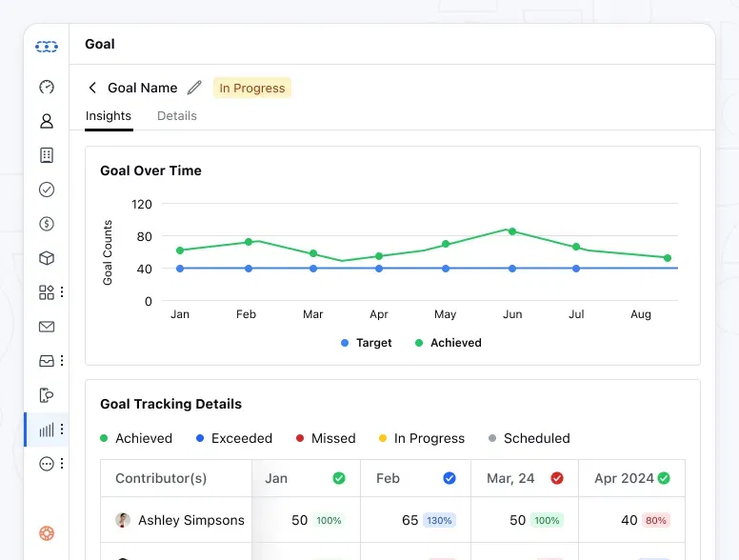Click the Missed status legend item

[326, 438]
